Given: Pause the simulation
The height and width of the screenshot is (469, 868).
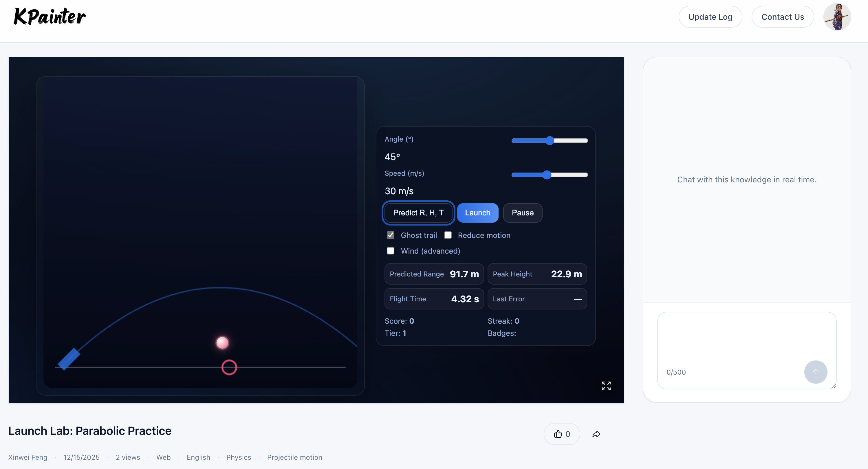Looking at the screenshot, I should point(522,212).
